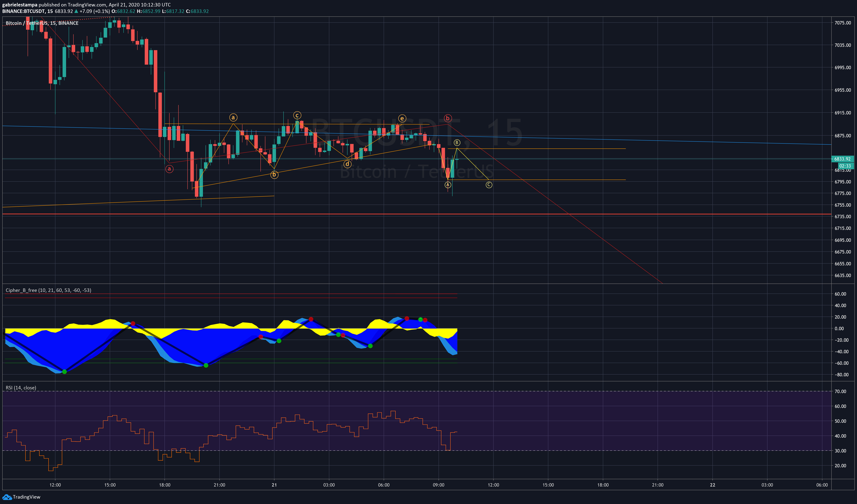Click the RSI (14, close) indicator label

(21, 388)
